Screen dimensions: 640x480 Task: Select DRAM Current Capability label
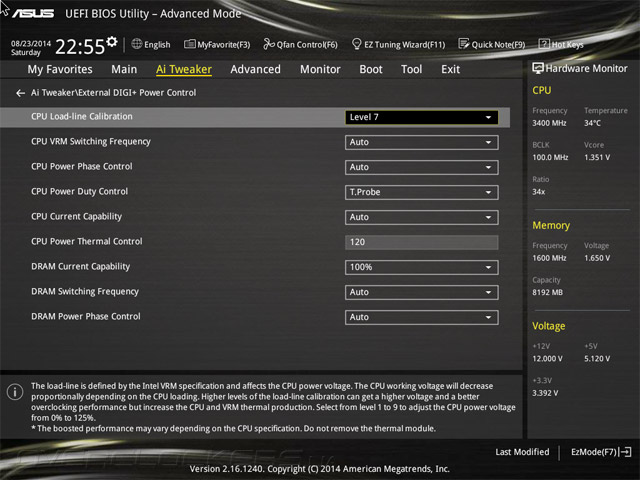(80, 267)
